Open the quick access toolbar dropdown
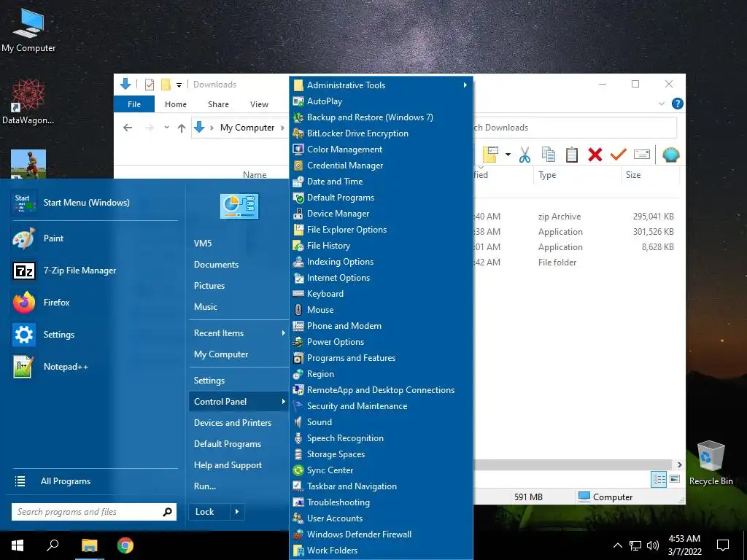This screenshot has height=560, width=747. 179,85
